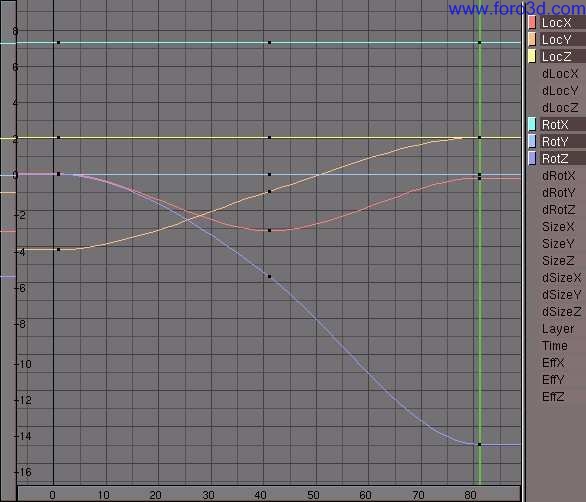Viewport: 586px width, 502px height.
Task: Select the EffX channel
Action: click(x=553, y=363)
